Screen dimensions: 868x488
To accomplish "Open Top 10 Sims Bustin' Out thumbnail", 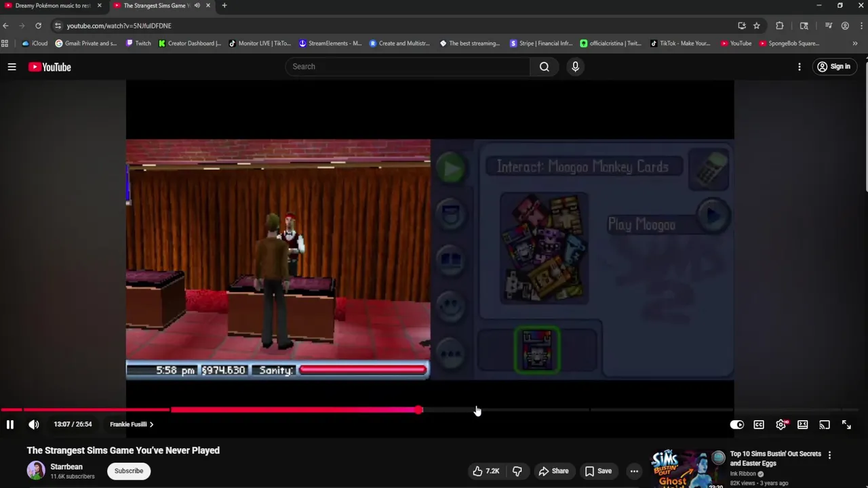I will coord(687,468).
